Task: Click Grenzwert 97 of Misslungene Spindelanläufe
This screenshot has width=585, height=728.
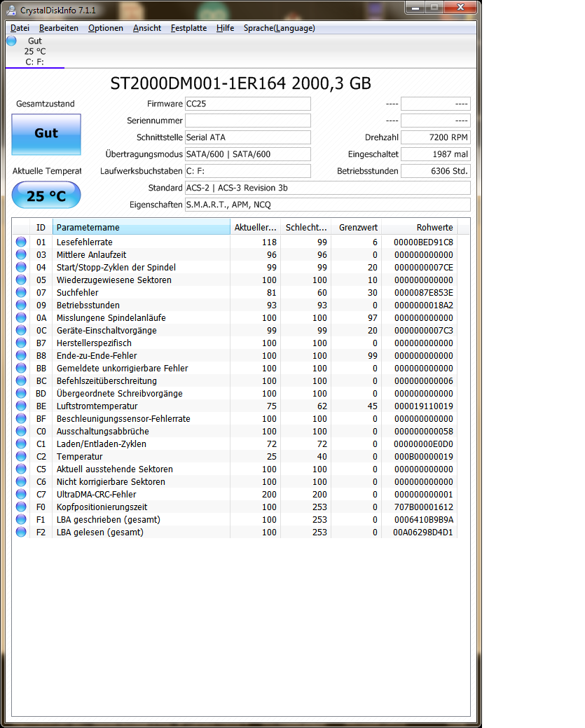Action: pos(372,317)
